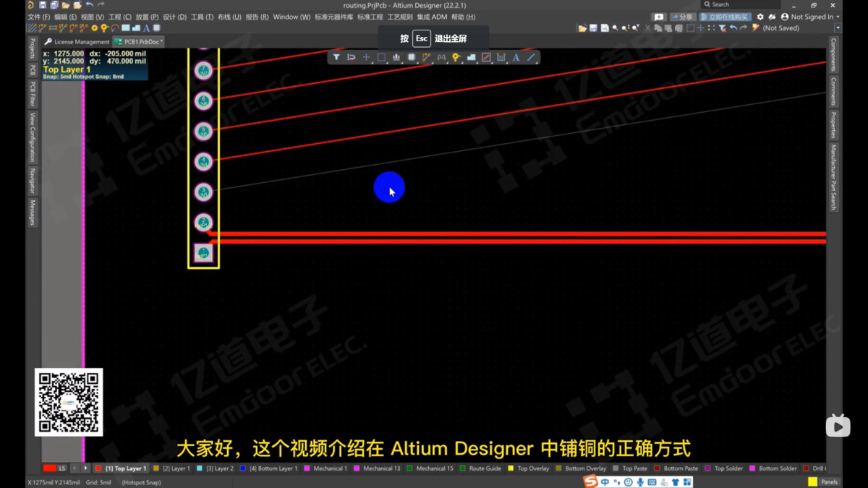Screen dimensions: 868x488
Task: Switch to the License Management tab
Action: coord(77,42)
